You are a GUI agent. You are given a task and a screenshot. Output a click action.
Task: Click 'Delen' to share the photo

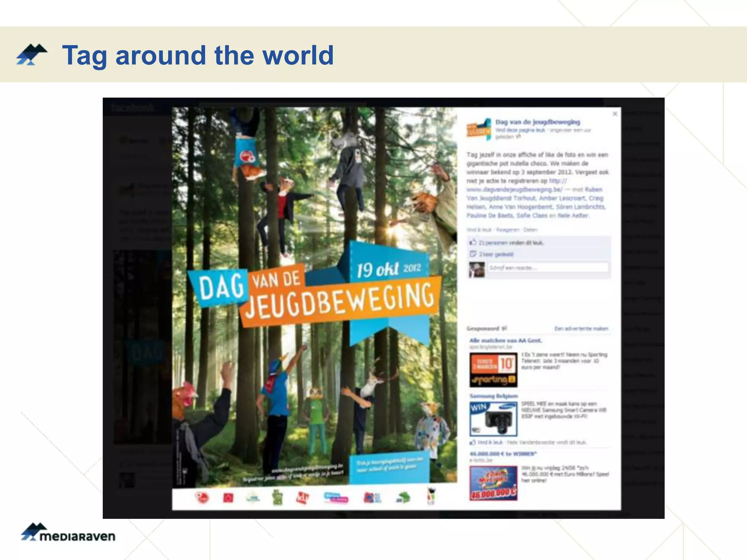click(x=531, y=230)
